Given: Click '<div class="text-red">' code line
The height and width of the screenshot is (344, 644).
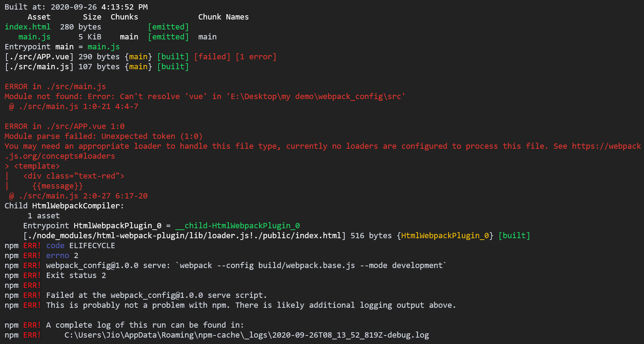Looking at the screenshot, I should point(74,176).
